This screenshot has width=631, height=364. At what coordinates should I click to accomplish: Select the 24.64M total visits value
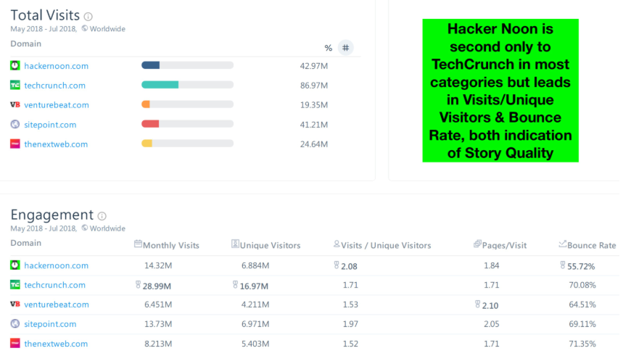(x=314, y=144)
